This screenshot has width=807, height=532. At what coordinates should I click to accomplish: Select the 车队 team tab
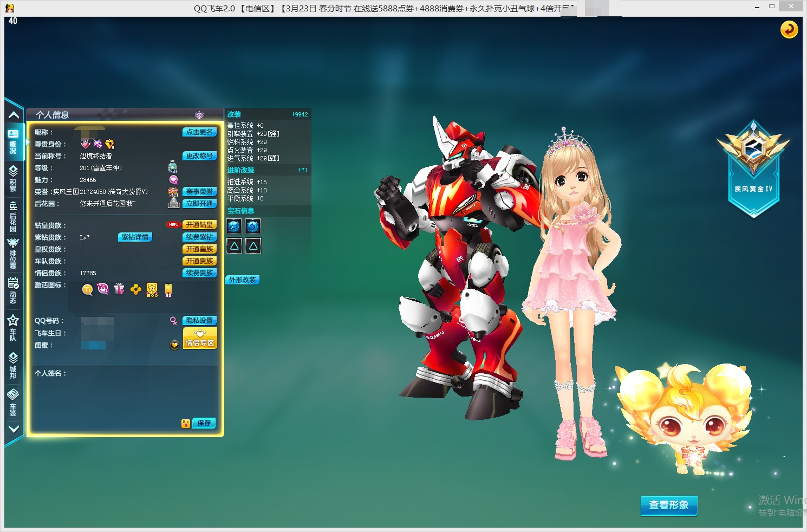coord(13,328)
